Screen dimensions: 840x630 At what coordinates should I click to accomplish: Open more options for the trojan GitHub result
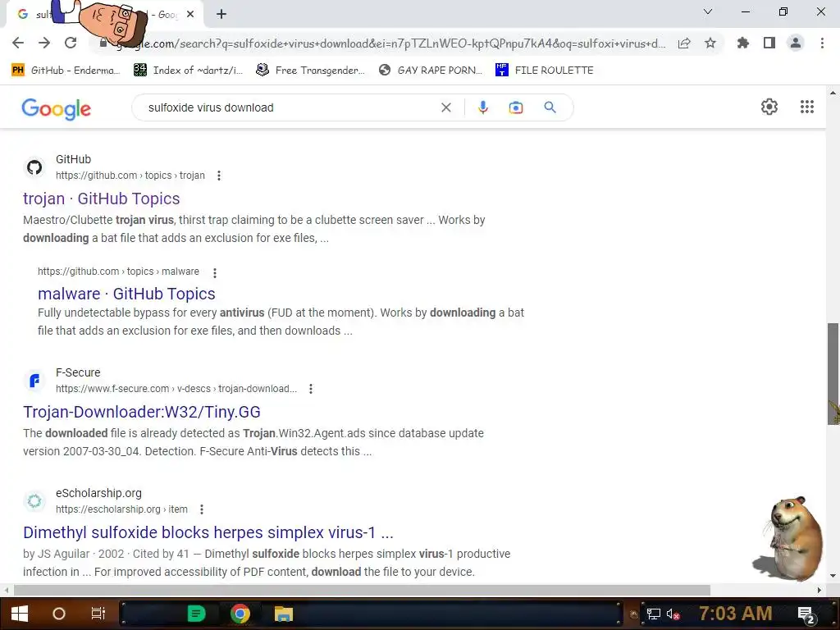pyautogui.click(x=218, y=176)
